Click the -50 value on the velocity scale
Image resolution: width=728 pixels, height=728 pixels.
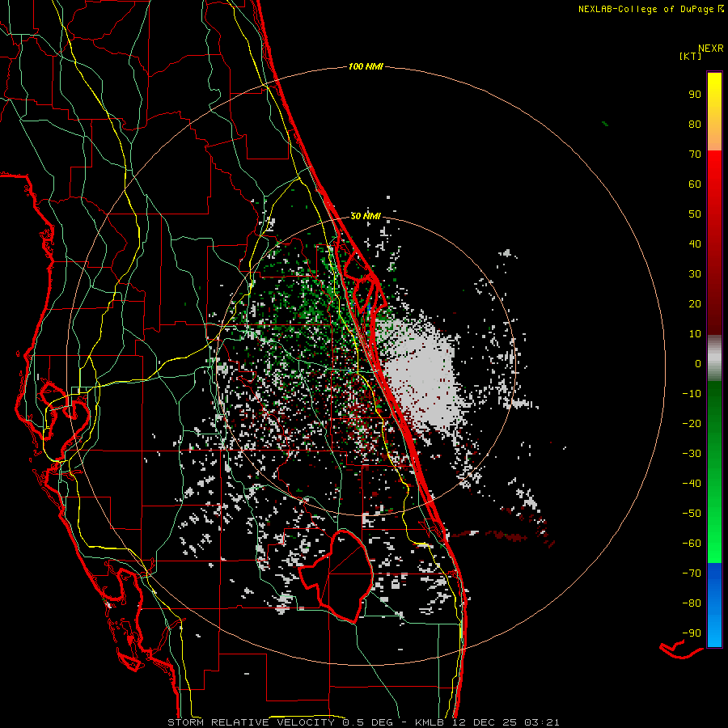[x=692, y=514]
